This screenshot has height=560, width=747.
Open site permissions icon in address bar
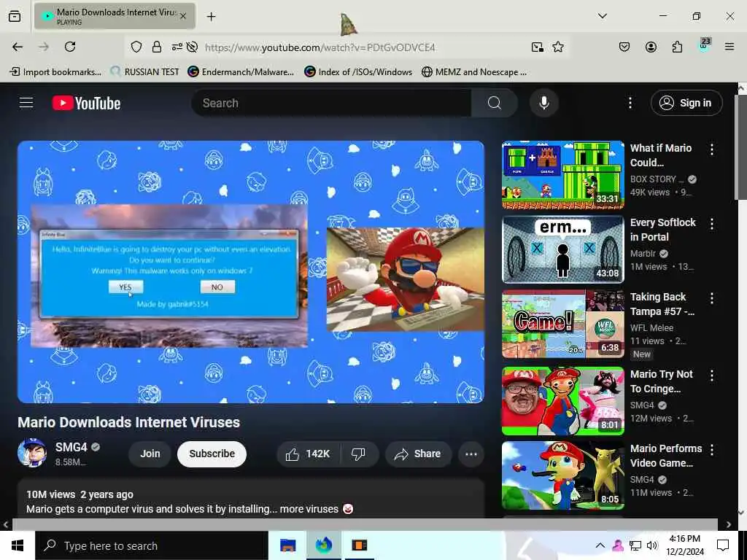pyautogui.click(x=177, y=47)
